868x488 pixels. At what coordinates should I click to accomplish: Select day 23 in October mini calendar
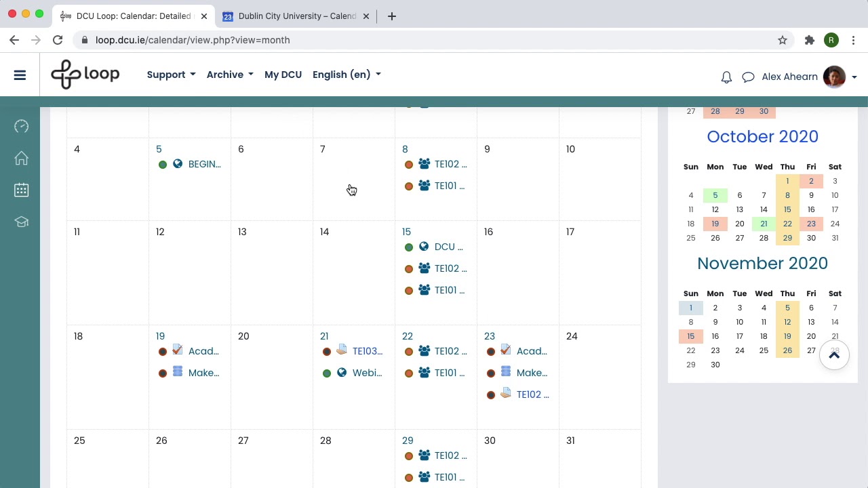[811, 224]
